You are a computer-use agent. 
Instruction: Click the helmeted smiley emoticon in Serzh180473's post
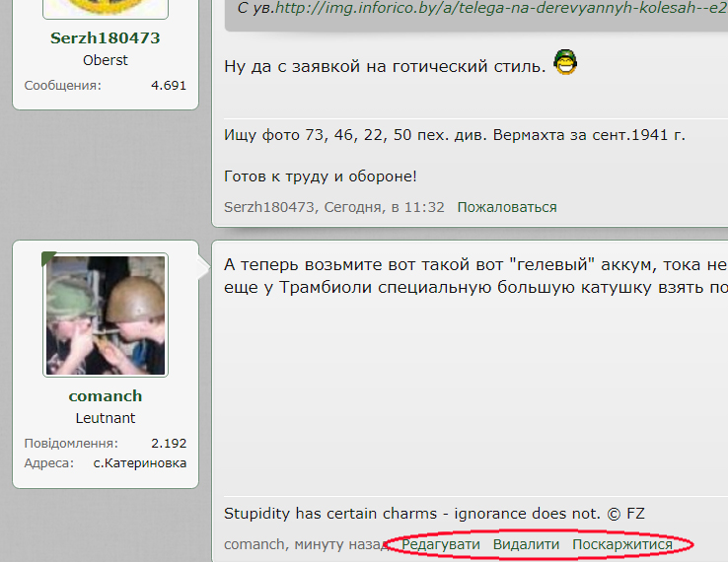click(565, 62)
